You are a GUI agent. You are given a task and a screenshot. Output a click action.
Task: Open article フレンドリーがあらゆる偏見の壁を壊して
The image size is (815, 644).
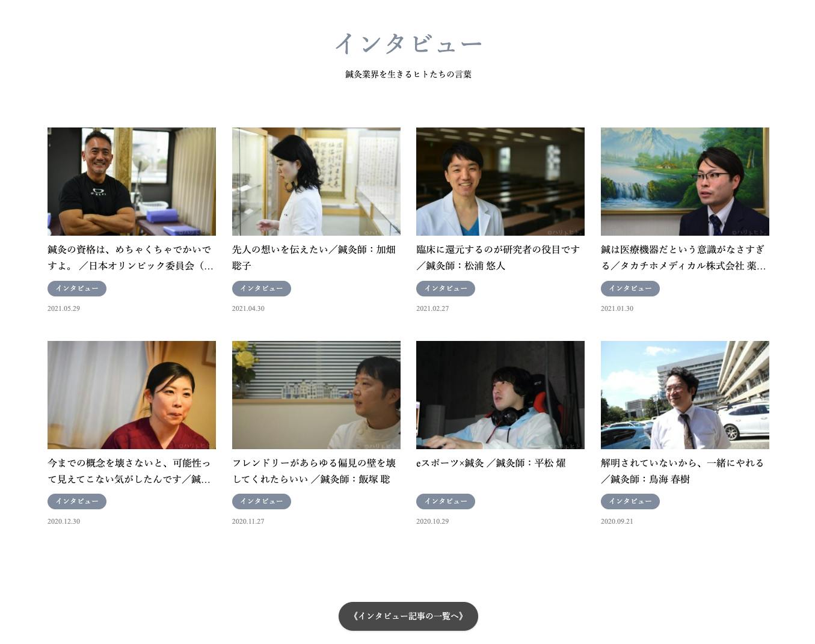tap(314, 471)
